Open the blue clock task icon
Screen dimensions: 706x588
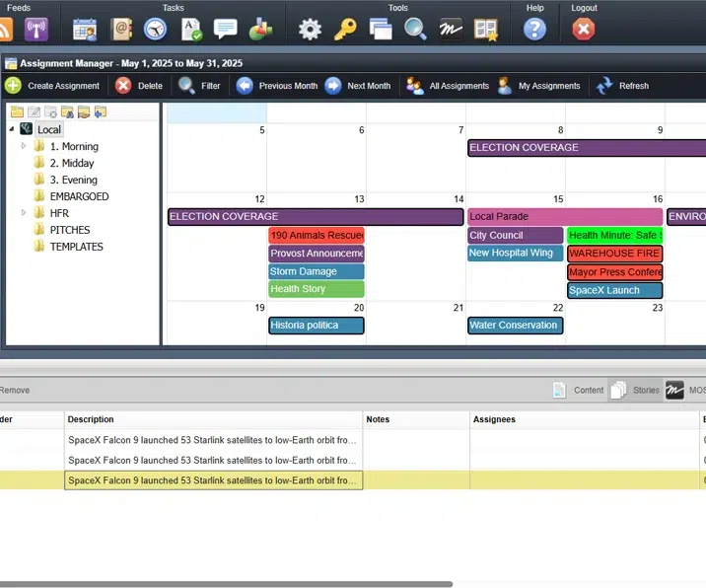156,30
